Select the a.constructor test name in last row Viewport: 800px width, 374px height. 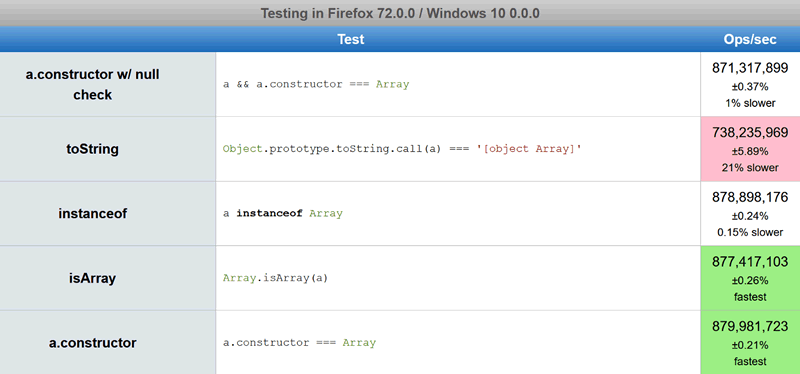[92, 343]
